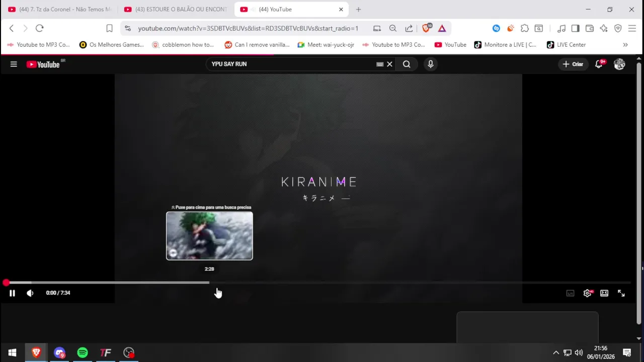
Task: Share this page icon
Action: click(x=409, y=28)
